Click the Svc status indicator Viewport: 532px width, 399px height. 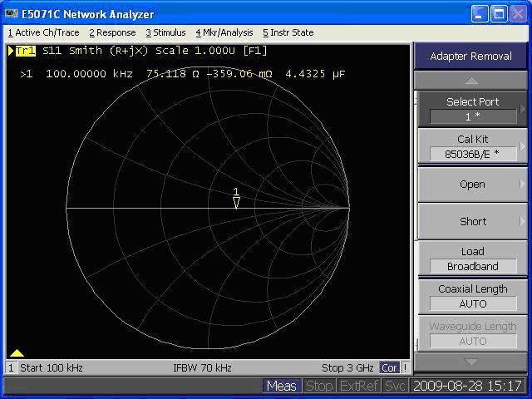(395, 386)
